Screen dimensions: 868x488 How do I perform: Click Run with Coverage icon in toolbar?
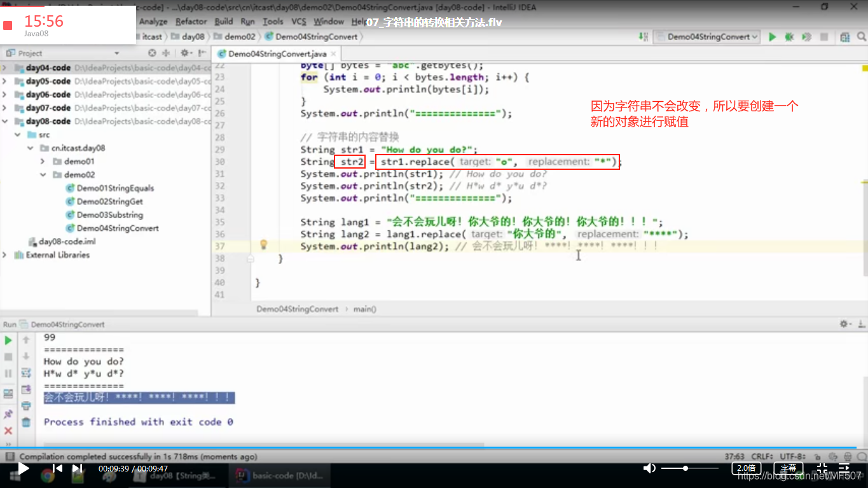coord(807,37)
